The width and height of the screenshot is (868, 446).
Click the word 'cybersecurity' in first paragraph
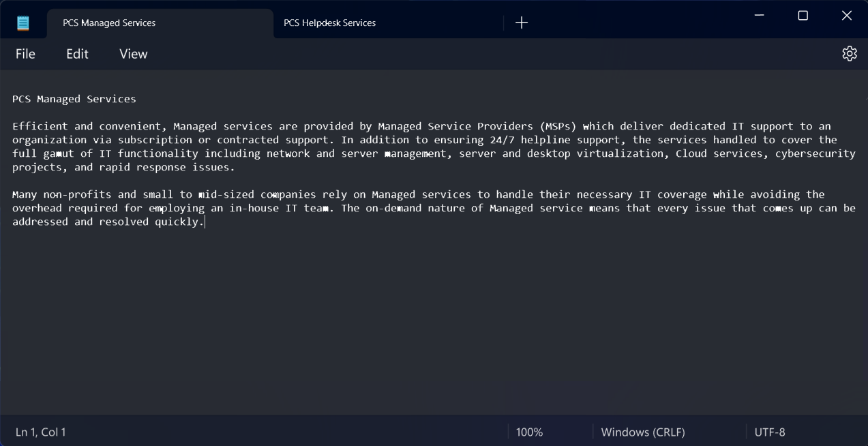[x=815, y=153]
